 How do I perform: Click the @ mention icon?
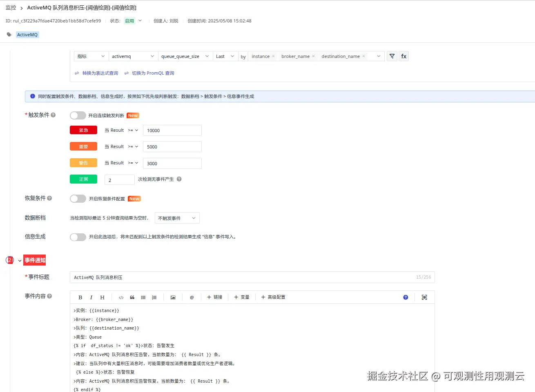click(192, 297)
